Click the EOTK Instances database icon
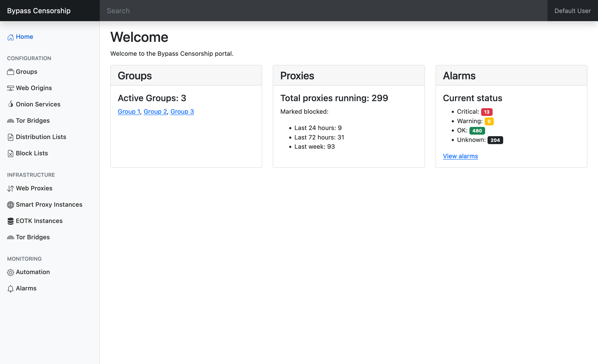 pos(10,221)
